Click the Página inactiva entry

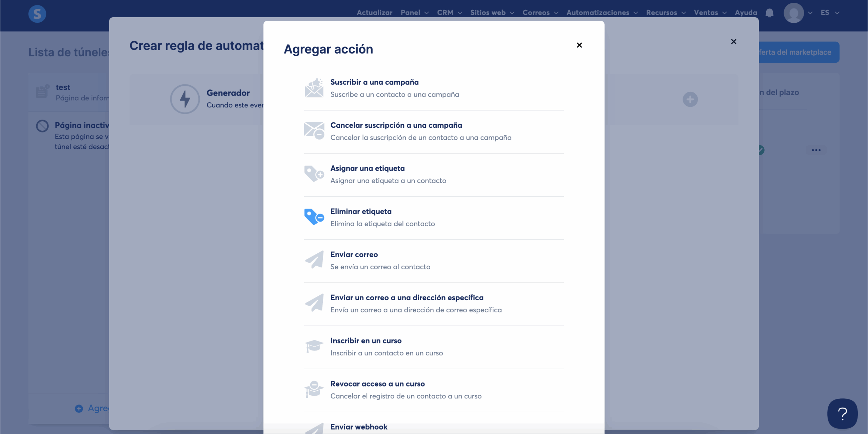pos(69,136)
